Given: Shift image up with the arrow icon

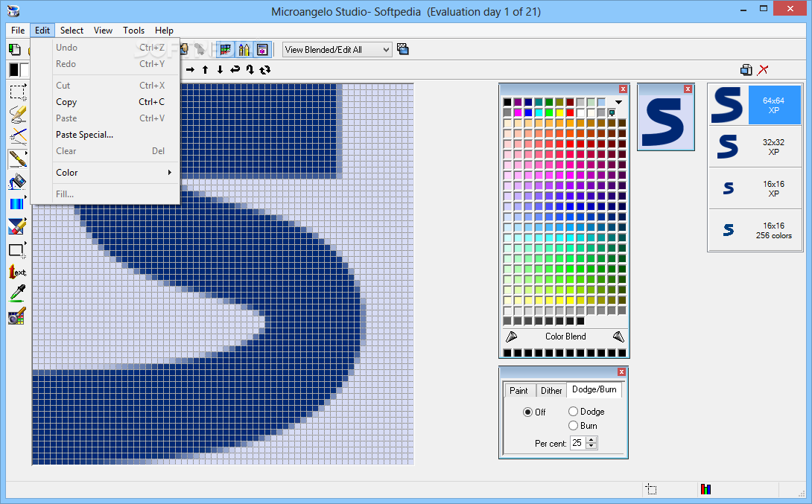Looking at the screenshot, I should pos(205,69).
